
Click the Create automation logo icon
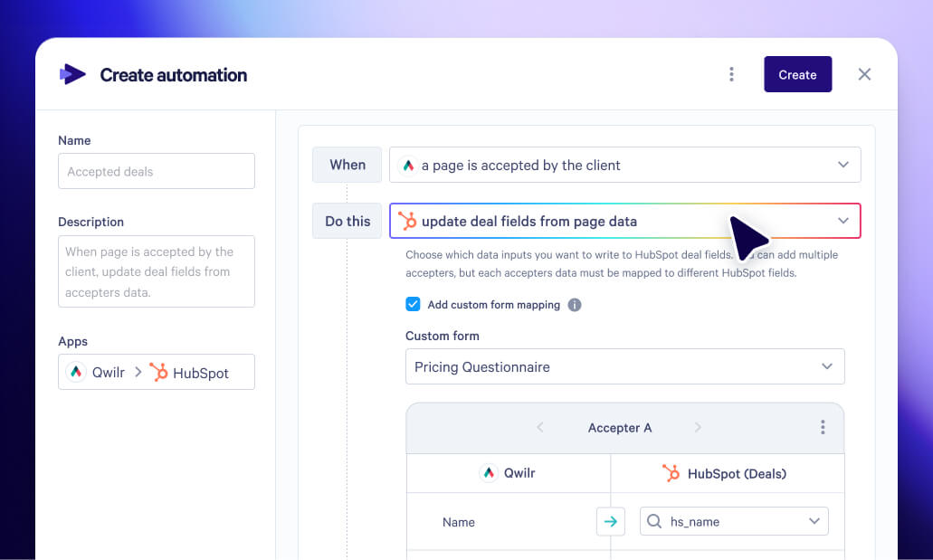click(72, 74)
